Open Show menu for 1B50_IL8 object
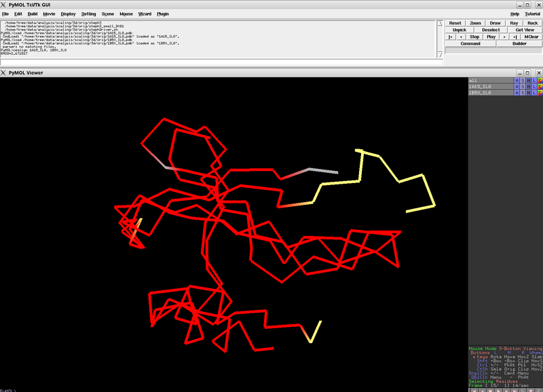543x392 pixels. [x=523, y=93]
